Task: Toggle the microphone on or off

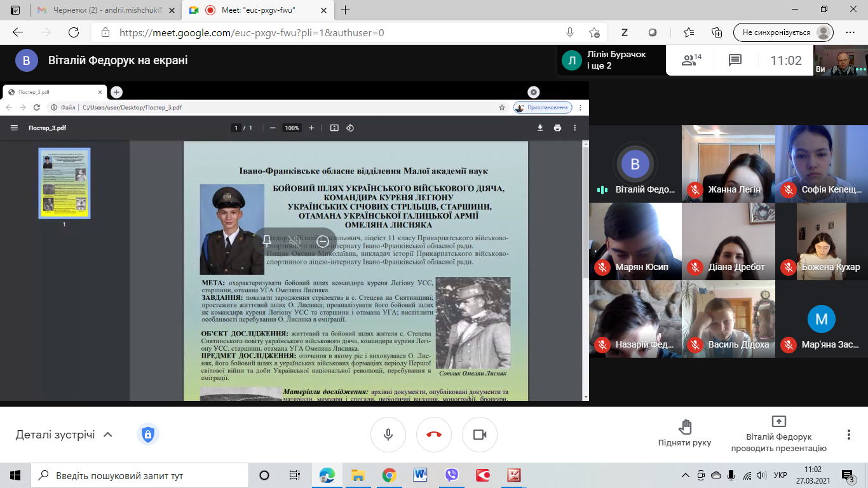Action: point(388,435)
